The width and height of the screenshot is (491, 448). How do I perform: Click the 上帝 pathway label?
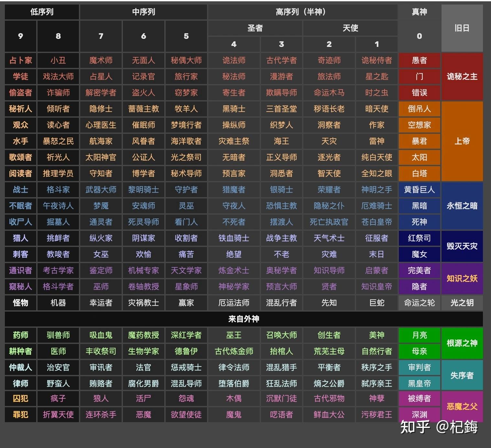point(462,141)
